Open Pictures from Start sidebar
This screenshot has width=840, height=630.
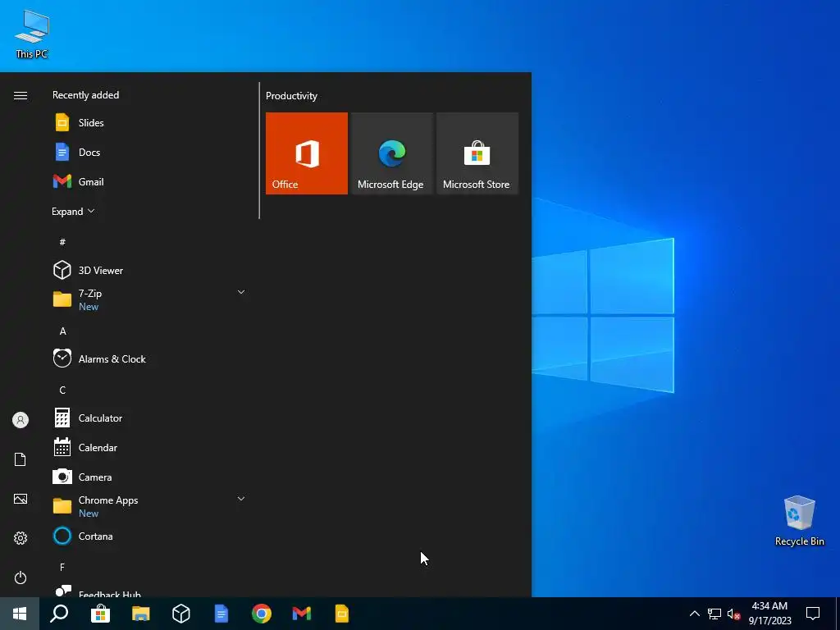point(21,499)
